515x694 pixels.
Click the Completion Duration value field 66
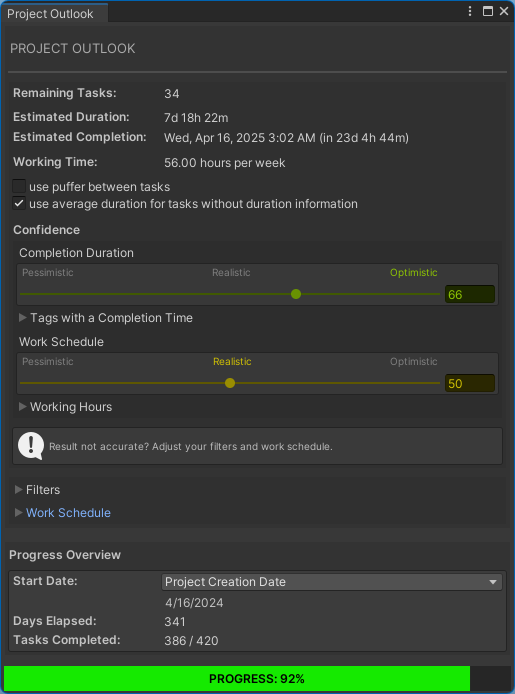470,294
